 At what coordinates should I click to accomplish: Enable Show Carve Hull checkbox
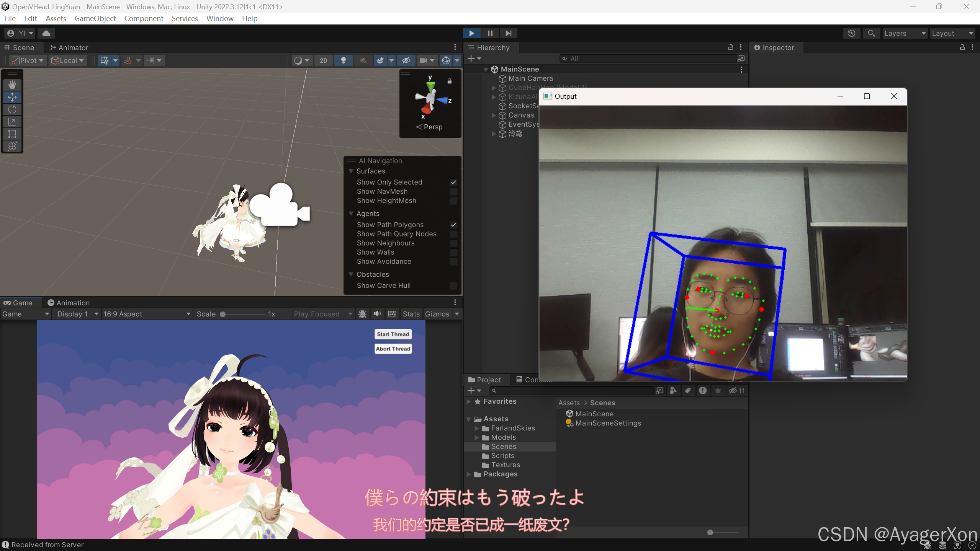click(453, 286)
